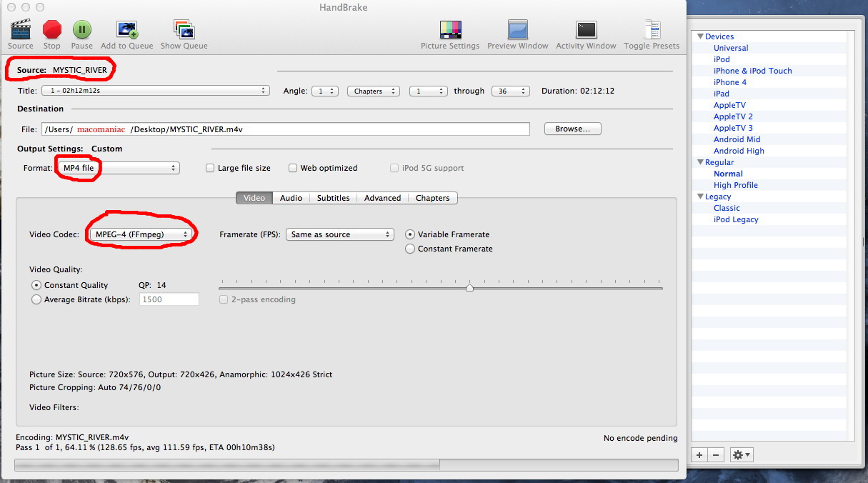
Task: Adjust the video quality slider
Action: pos(469,288)
